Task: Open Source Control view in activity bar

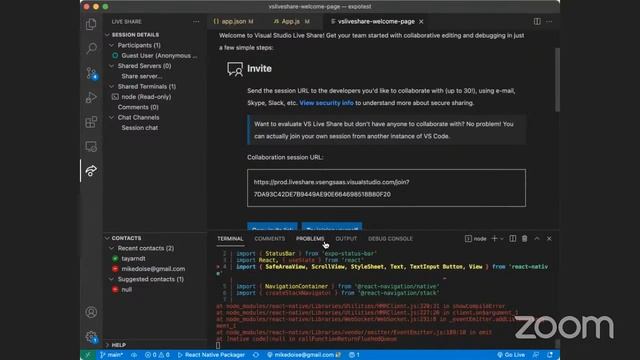Action: click(x=91, y=73)
